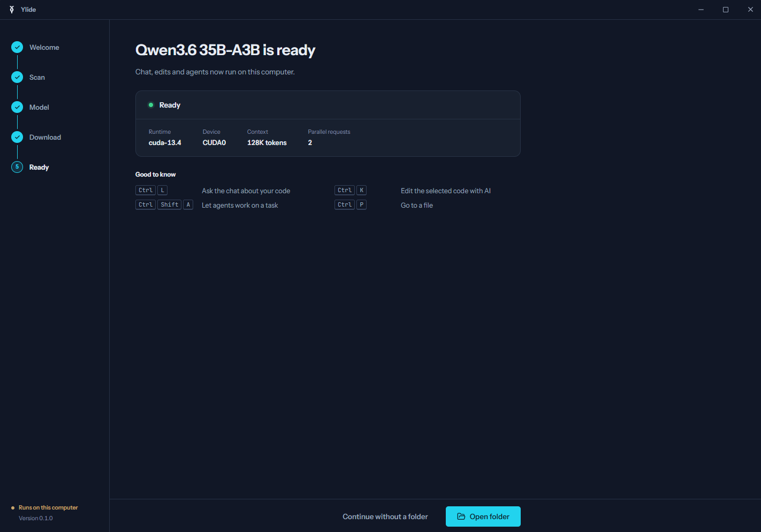Click the Go to a file hint
This screenshot has height=532, width=761.
(417, 206)
